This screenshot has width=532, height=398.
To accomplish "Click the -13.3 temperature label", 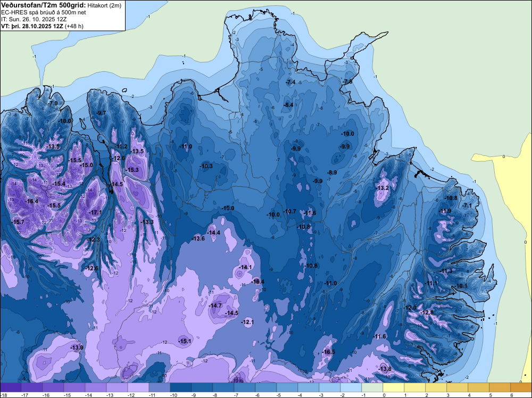I will coord(147,222).
